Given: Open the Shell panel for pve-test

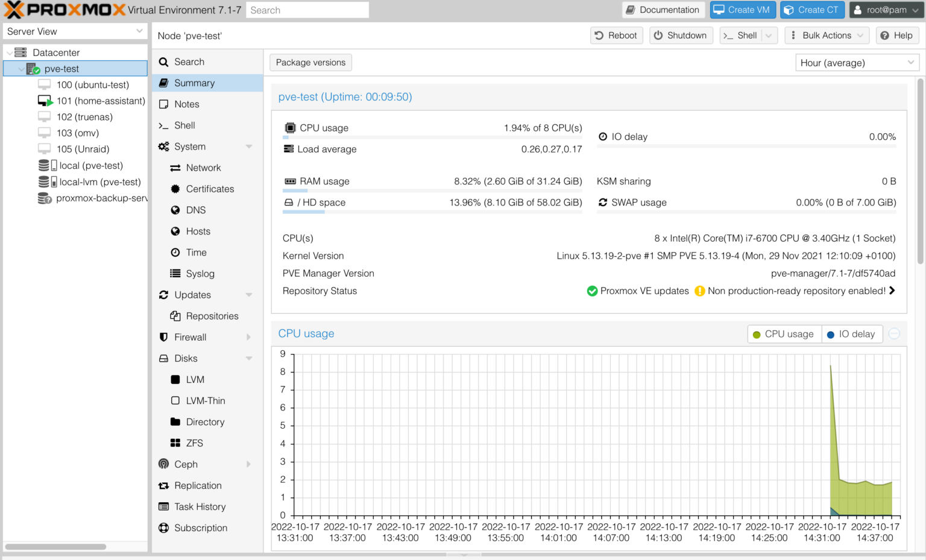Looking at the screenshot, I should click(184, 125).
